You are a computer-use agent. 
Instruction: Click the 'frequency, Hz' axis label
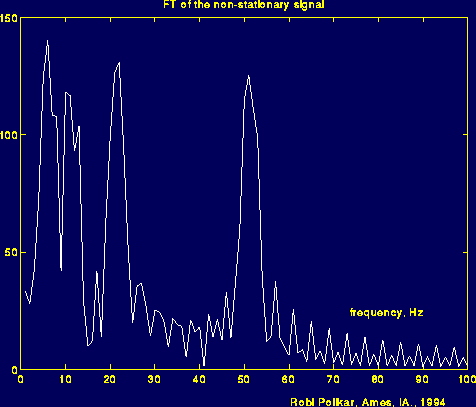(386, 313)
